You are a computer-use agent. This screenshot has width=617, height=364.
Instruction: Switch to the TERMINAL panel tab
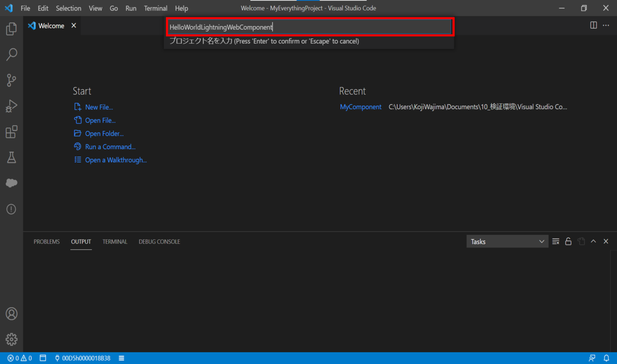115,242
